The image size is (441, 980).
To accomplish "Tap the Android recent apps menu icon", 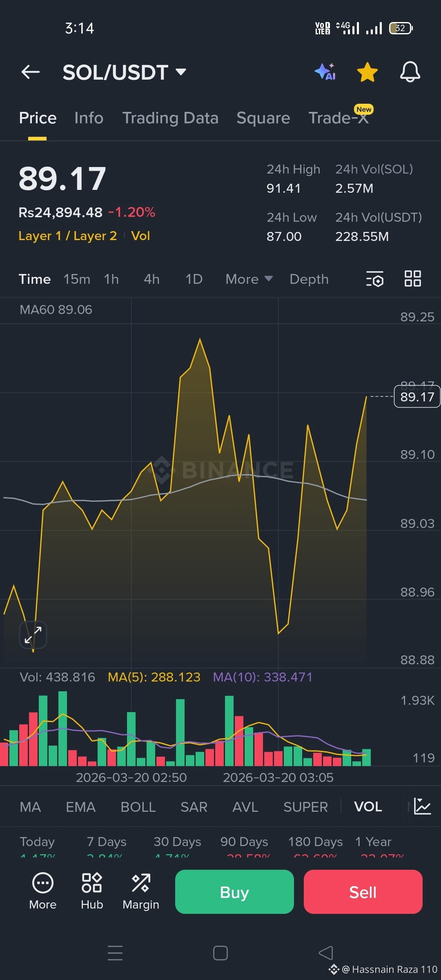I will click(x=115, y=953).
